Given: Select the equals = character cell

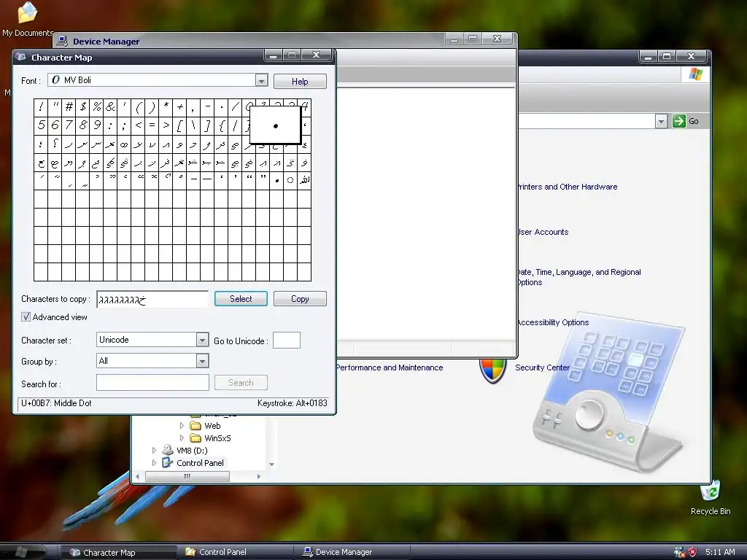Looking at the screenshot, I should tap(152, 125).
